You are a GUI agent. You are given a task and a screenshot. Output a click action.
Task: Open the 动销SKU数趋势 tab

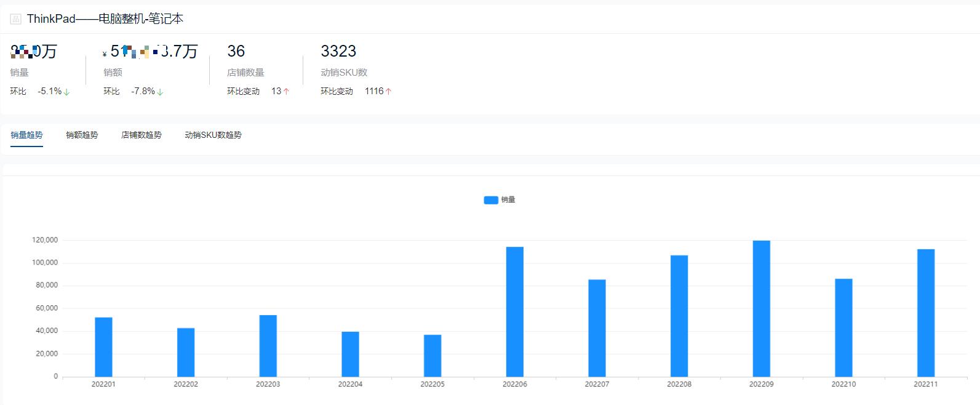[213, 135]
